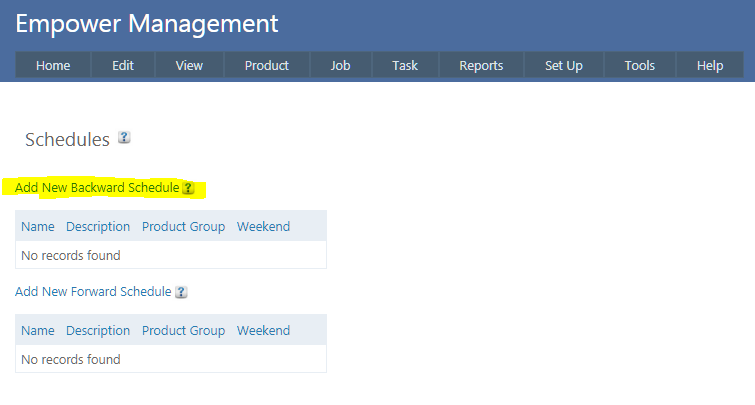Sort forward schedules table by Description column
Image resolution: width=755 pixels, height=405 pixels.
pyautogui.click(x=98, y=330)
